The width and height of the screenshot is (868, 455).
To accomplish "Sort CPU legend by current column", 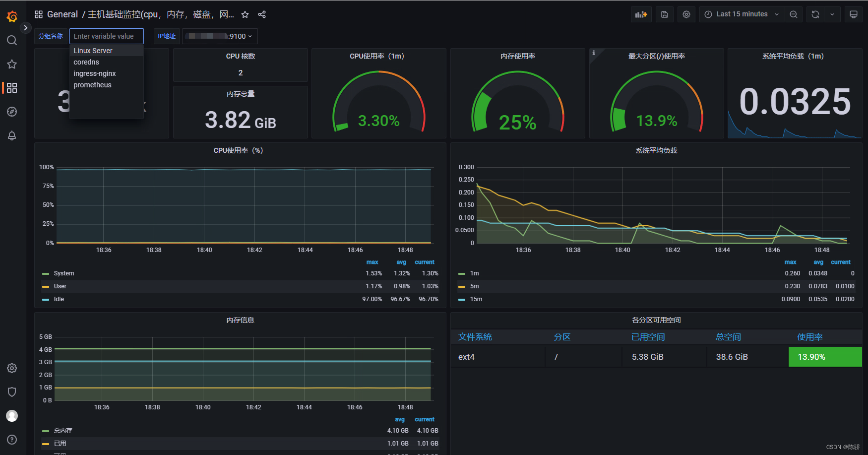I will coord(425,262).
